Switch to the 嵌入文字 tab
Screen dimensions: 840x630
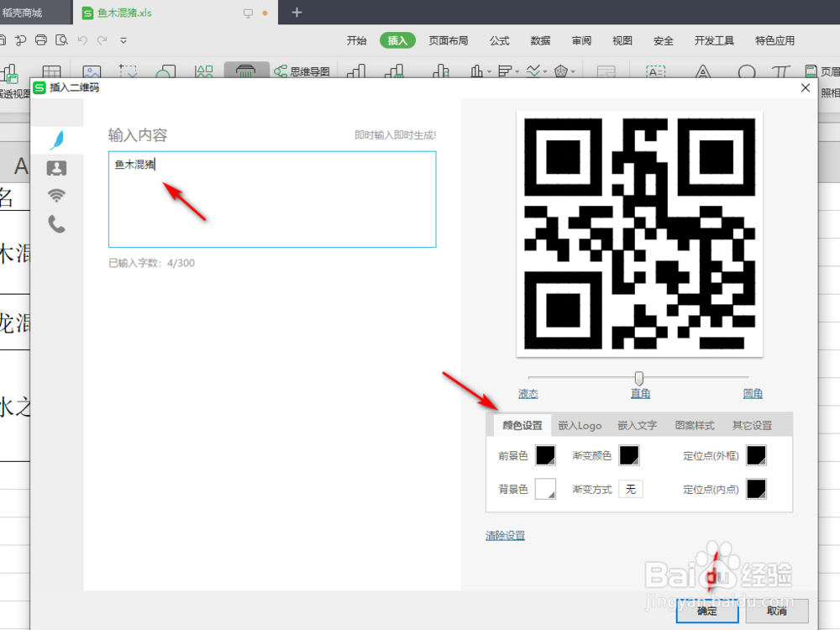pyautogui.click(x=637, y=425)
